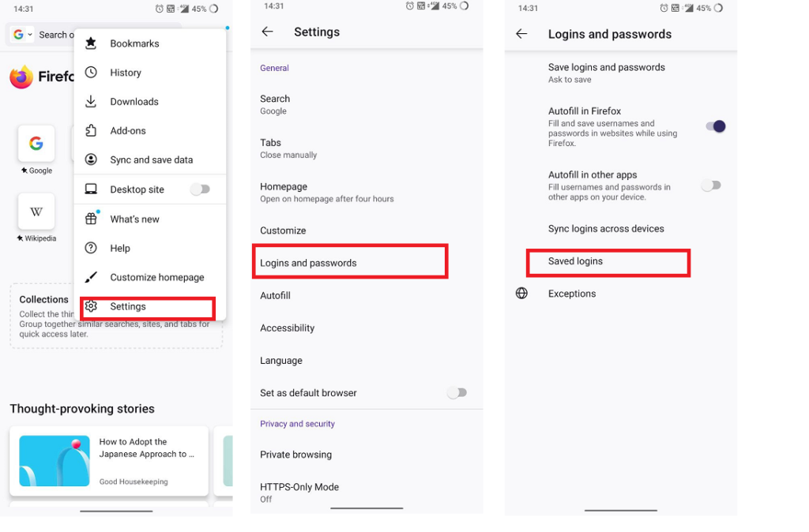This screenshot has height=532, width=809.
Task: Disable Autofill in Firefox
Action: pyautogui.click(x=713, y=126)
